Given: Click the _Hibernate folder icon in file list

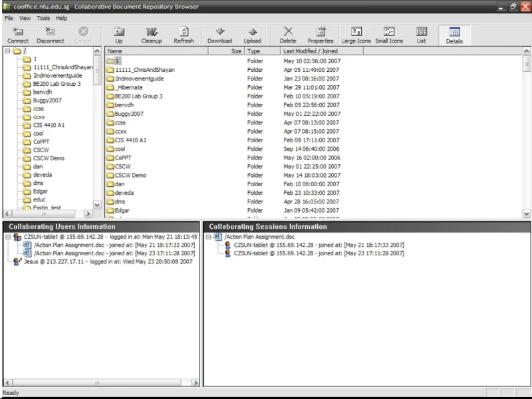Looking at the screenshot, I should point(110,87).
